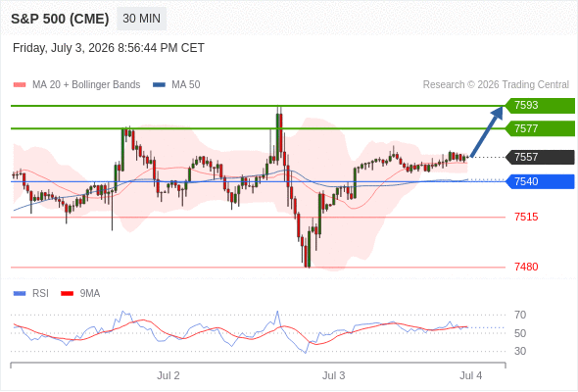Click the blue RSI legend swatch
Screen dimensions: 578x392
point(20,294)
